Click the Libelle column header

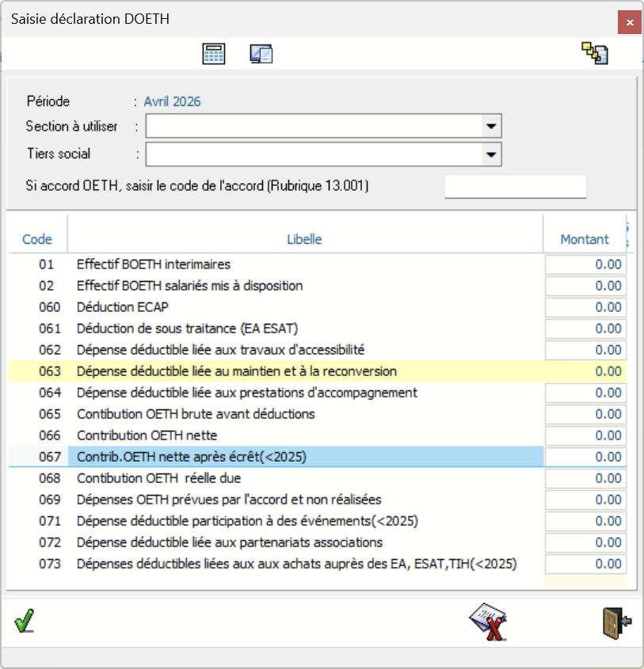pyautogui.click(x=305, y=239)
